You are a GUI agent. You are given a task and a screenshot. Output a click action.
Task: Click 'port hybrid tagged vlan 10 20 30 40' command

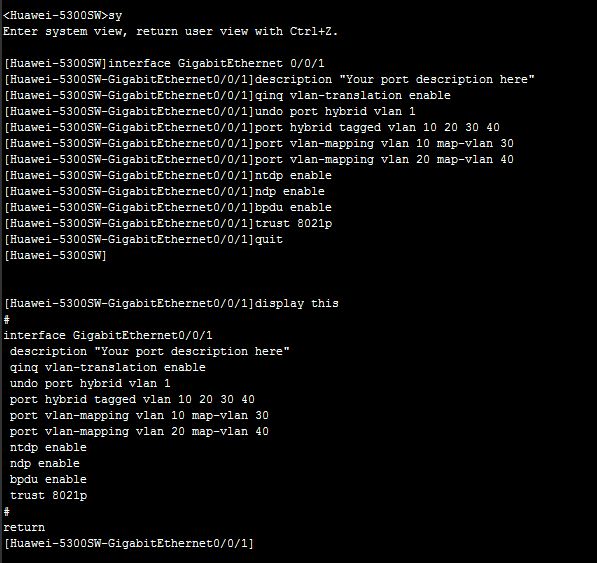377,127
